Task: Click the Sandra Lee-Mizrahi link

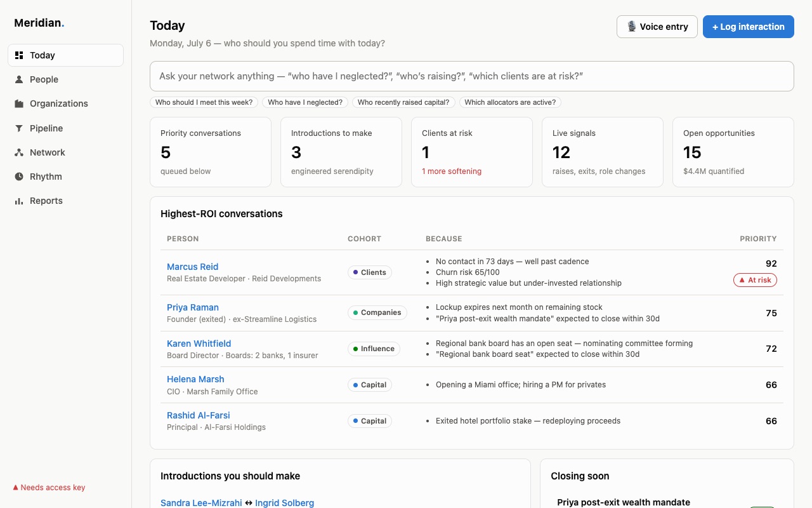Action: click(x=201, y=503)
